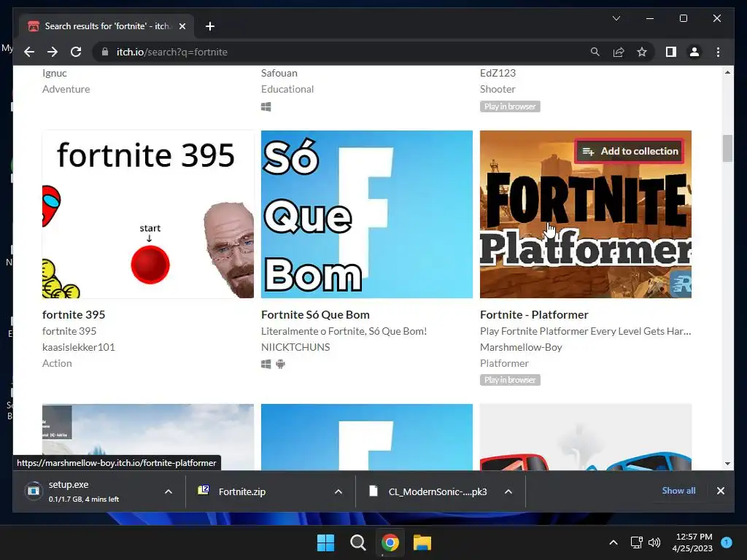747x560 pixels.
Task: Open the 'Fortnite - Platformer' title link
Action: click(x=534, y=315)
